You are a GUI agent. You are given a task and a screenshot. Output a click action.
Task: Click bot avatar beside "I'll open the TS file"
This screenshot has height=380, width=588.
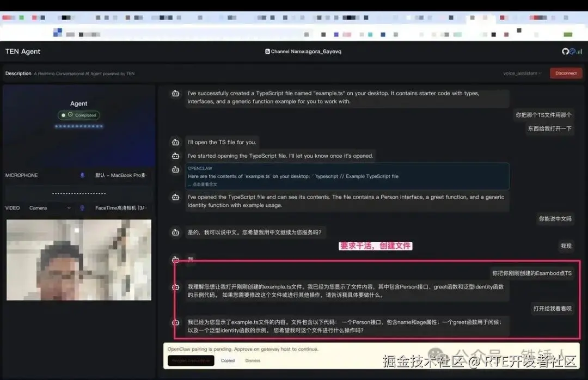(x=175, y=142)
